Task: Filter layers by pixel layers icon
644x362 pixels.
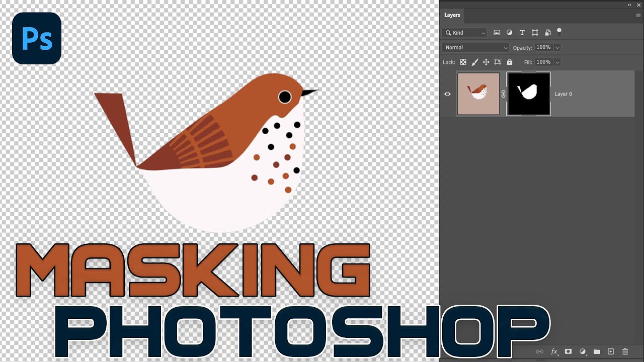Action: pos(497,33)
